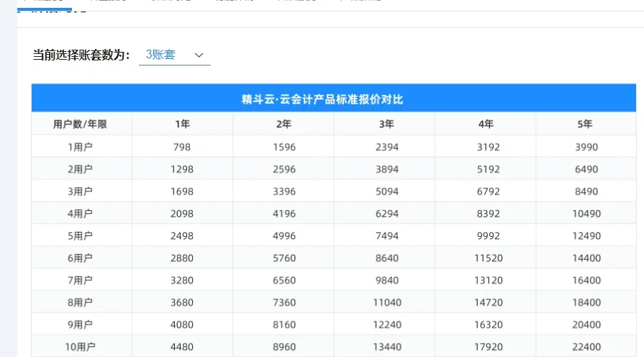This screenshot has width=644, height=357.
Task: Click price 3192 in the 4年 column
Action: (x=489, y=147)
